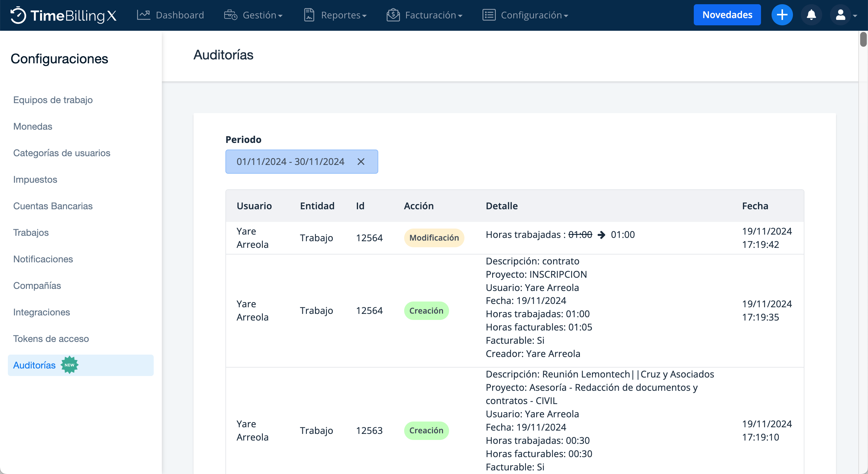
Task: Expand the Reportes dropdown menu
Action: (344, 15)
